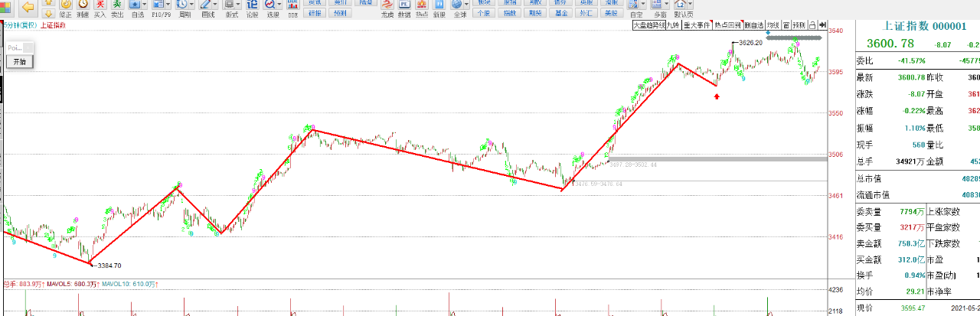The image size is (980, 316).
Task: Toggle the lock icon above chart
Action: [x=812, y=25]
